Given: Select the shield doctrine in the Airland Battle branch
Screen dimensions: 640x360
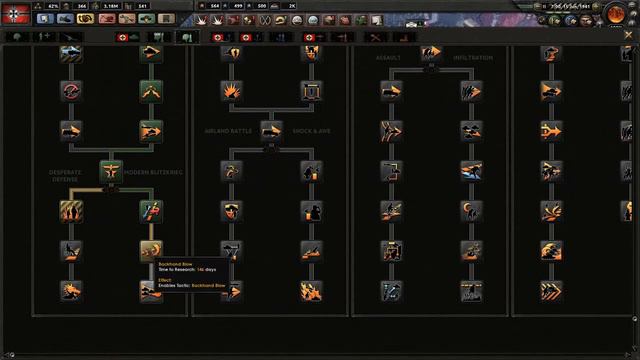Looking at the screenshot, I should 231,211.
